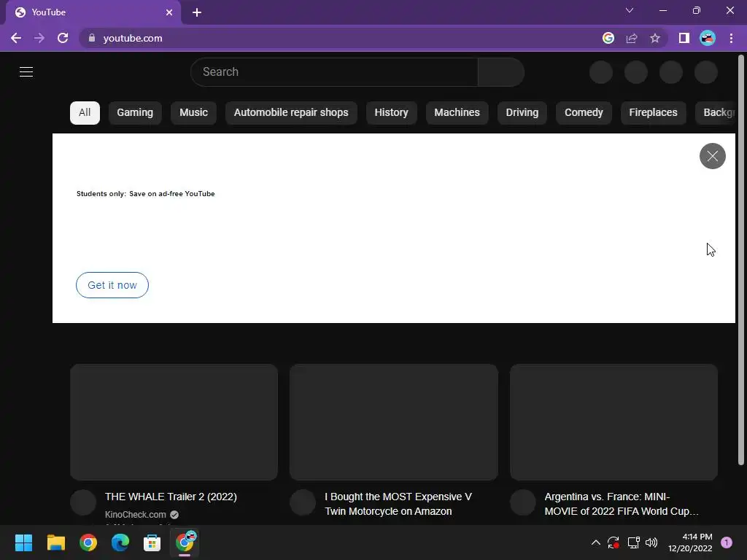Click the active Chrome profile window on taskbar
This screenshot has height=560, width=747.
185,542
